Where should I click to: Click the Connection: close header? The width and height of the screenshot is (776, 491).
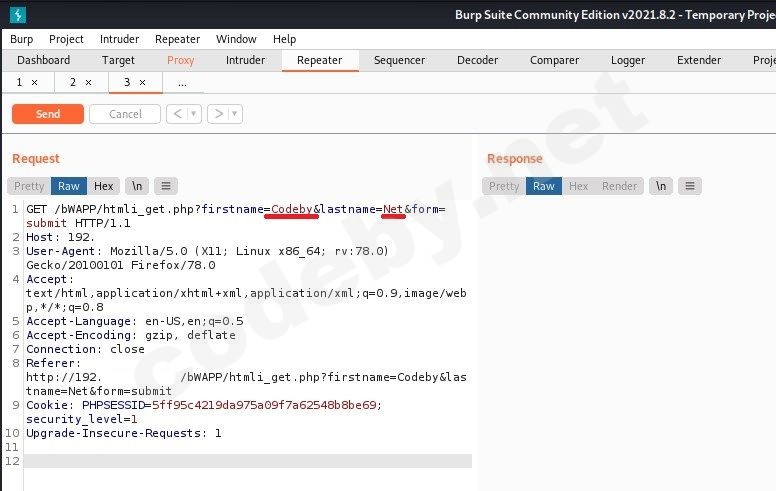coord(85,349)
